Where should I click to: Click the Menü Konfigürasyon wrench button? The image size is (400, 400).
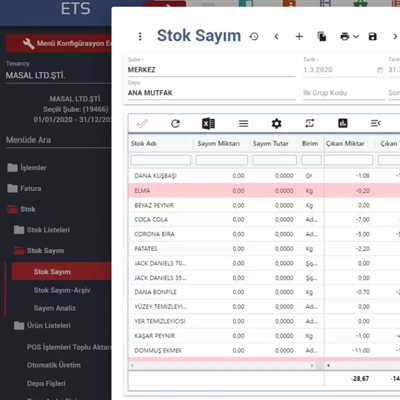[x=59, y=43]
